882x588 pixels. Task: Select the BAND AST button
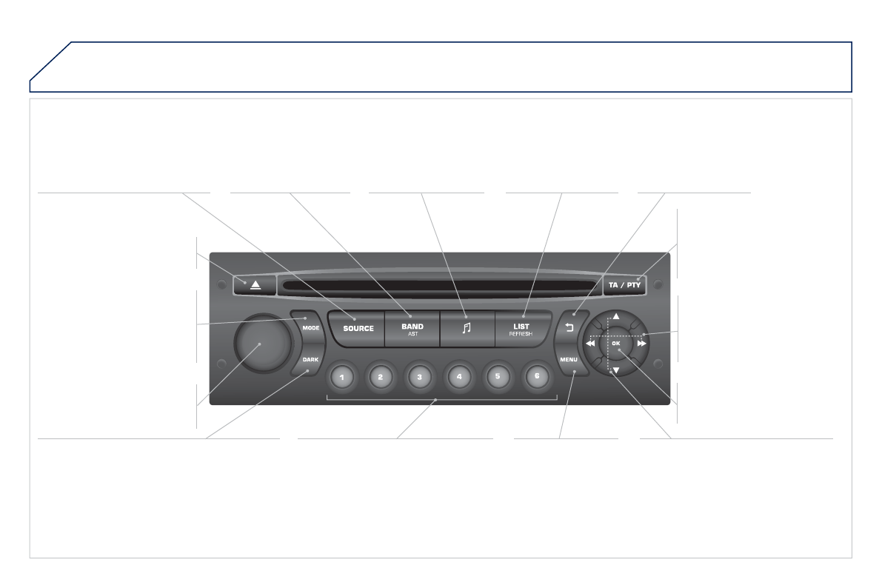pyautogui.click(x=412, y=329)
